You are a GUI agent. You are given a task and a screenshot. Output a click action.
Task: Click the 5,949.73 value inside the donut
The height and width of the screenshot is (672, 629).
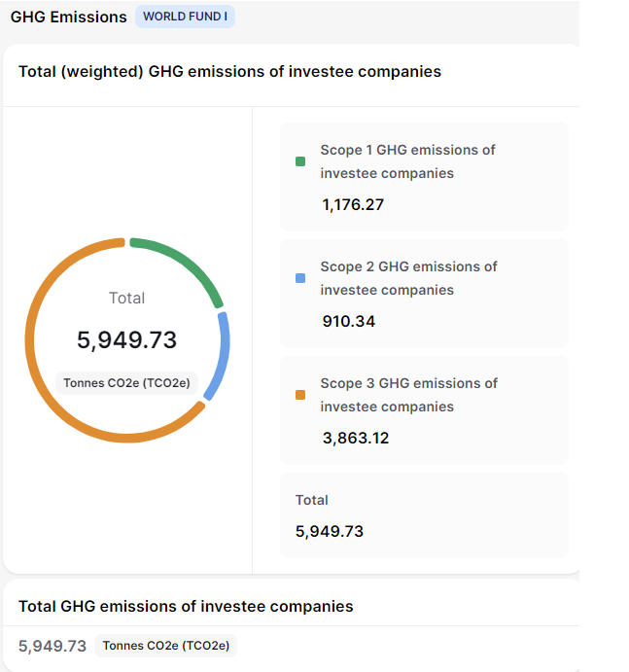[126, 339]
